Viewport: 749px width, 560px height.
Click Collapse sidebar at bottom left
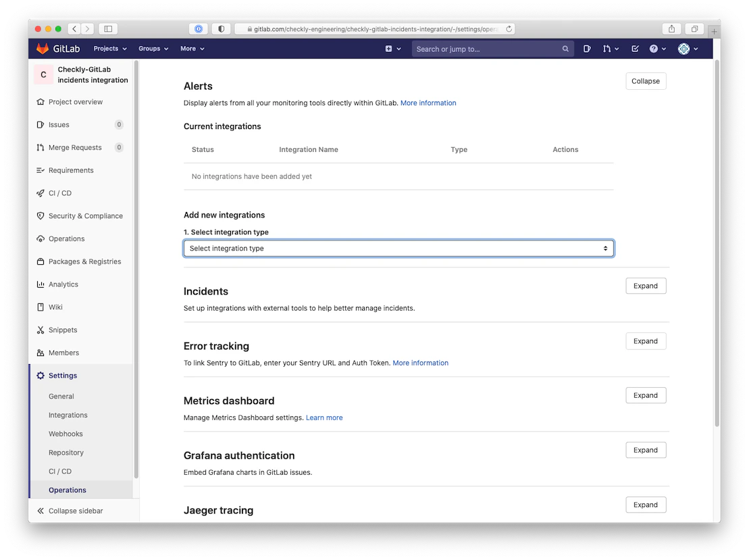click(x=70, y=511)
